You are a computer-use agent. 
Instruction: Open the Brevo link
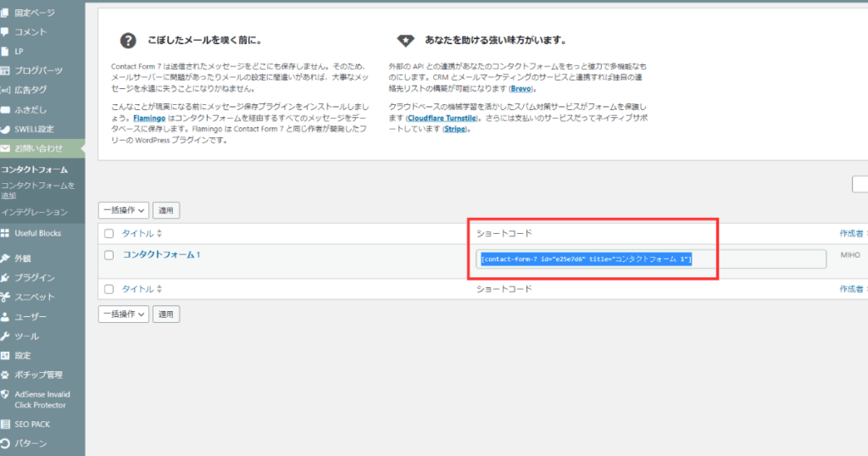click(521, 88)
